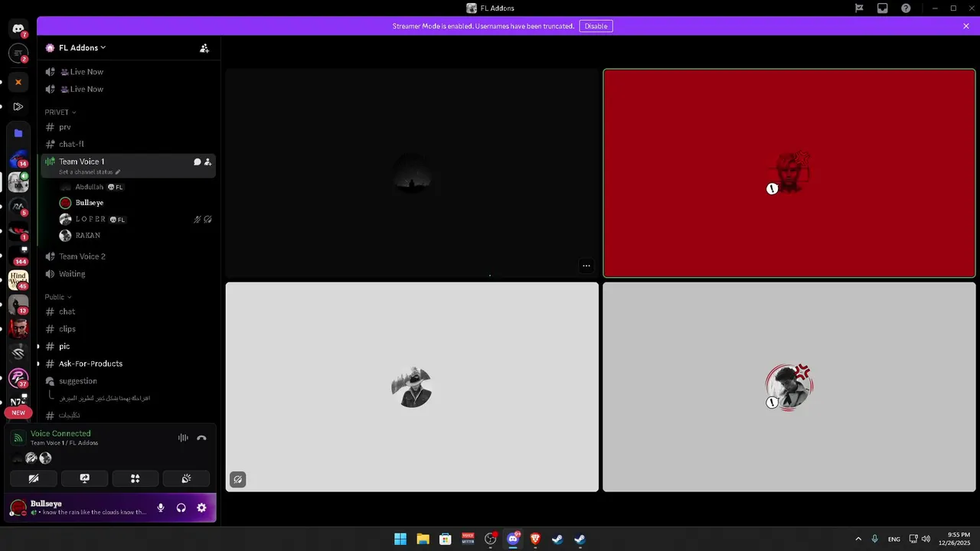
Task: Select LOFER in voice member list
Action: (x=135, y=219)
